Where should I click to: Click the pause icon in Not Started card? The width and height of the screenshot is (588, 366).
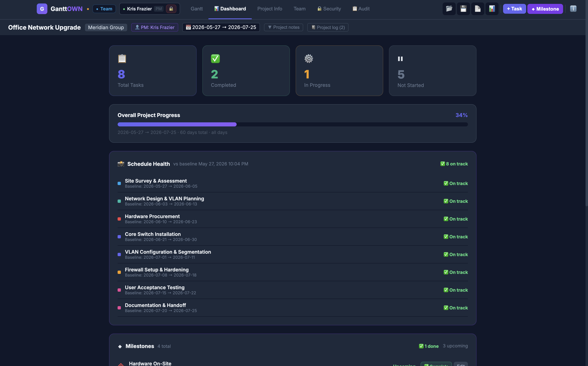tap(400, 59)
